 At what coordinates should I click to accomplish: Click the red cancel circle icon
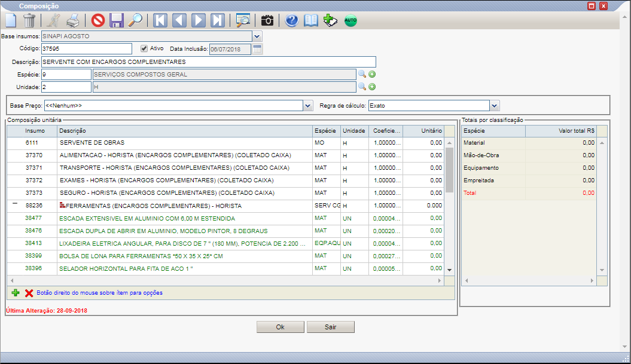pyautogui.click(x=97, y=20)
